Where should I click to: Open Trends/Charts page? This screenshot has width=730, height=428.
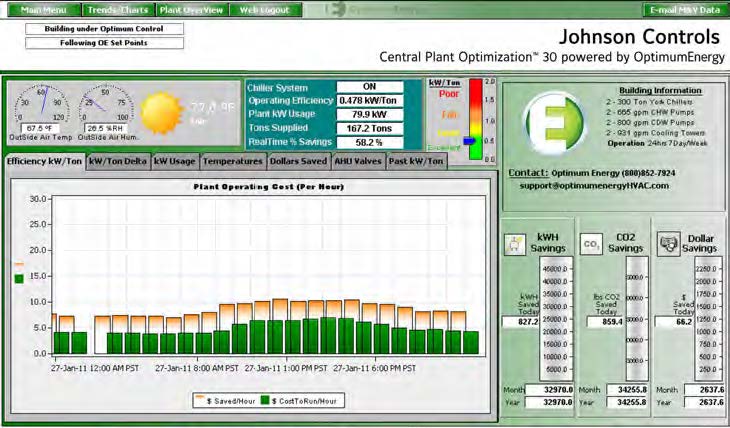118,10
